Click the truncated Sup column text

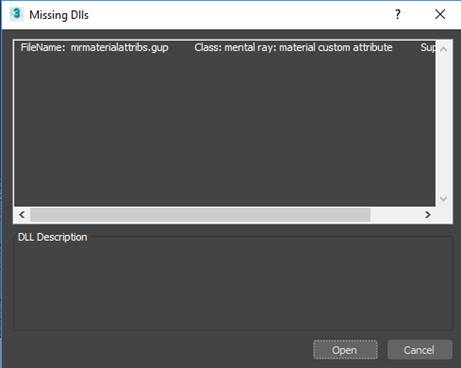tap(428, 47)
